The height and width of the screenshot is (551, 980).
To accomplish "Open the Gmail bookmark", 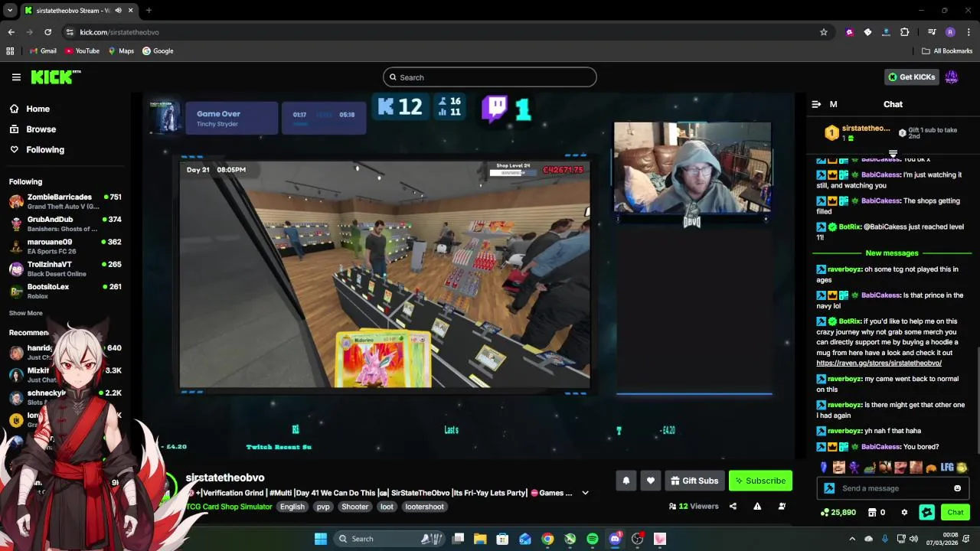I will click(x=43, y=51).
